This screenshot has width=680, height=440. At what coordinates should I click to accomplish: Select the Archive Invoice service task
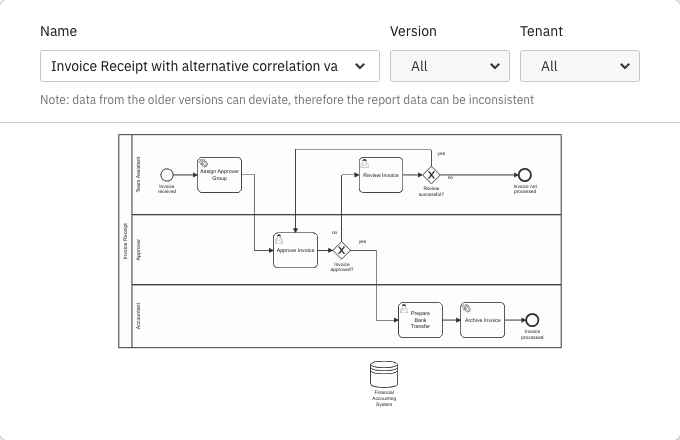[482, 320]
